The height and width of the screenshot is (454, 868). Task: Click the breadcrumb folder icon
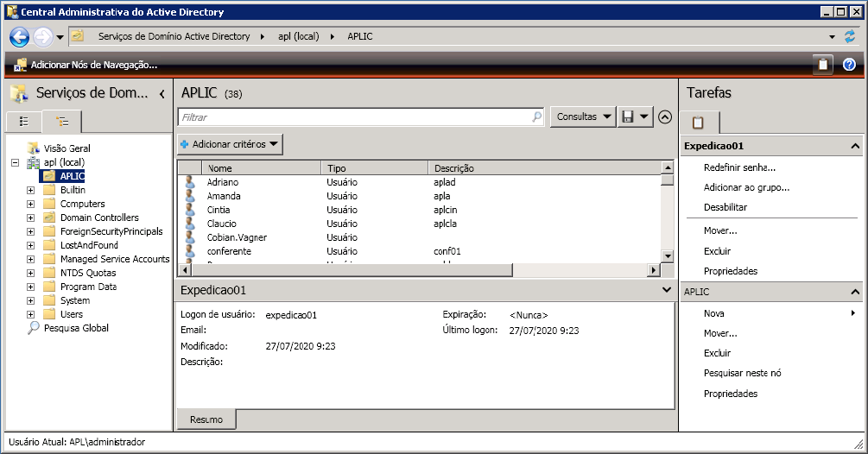(x=78, y=36)
